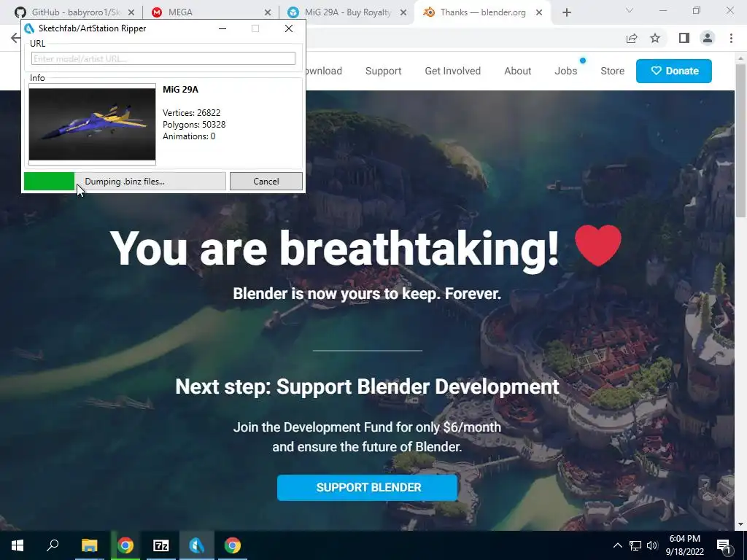Click the Polygons: 50328 text
Screen dimensions: 747x560
194,125
